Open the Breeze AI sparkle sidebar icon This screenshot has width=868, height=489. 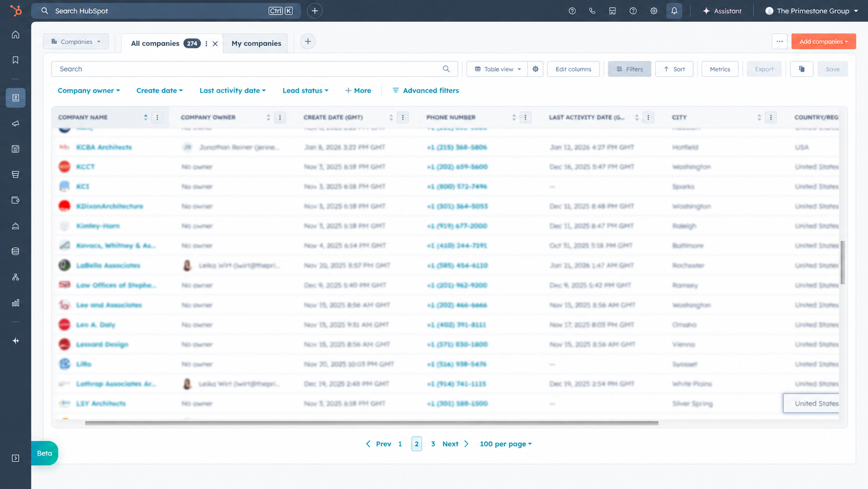[x=16, y=341]
